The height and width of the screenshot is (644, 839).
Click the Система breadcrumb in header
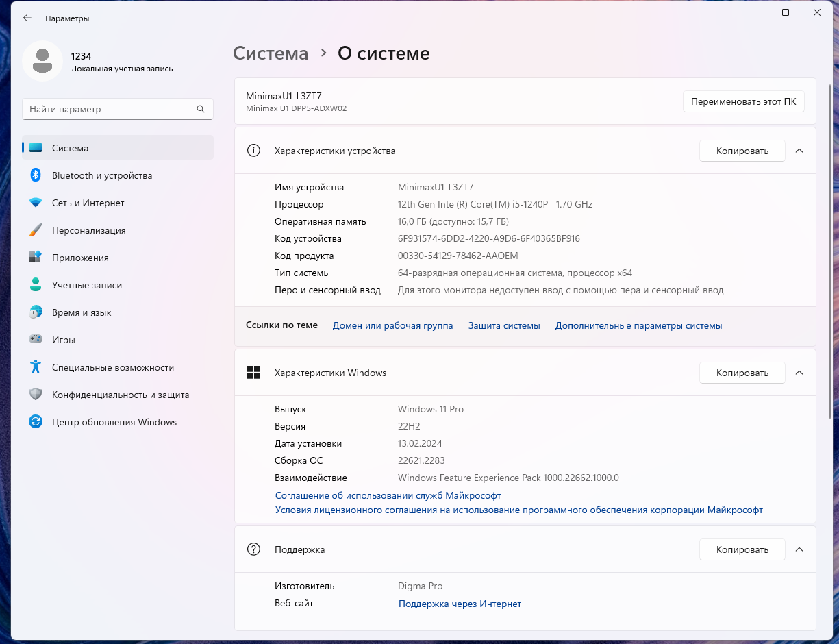point(271,53)
